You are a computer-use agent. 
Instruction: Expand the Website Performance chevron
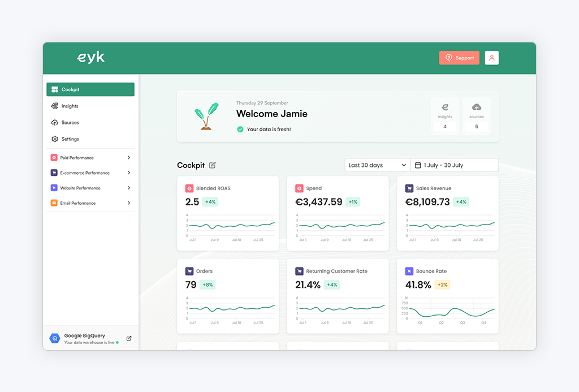tap(129, 188)
